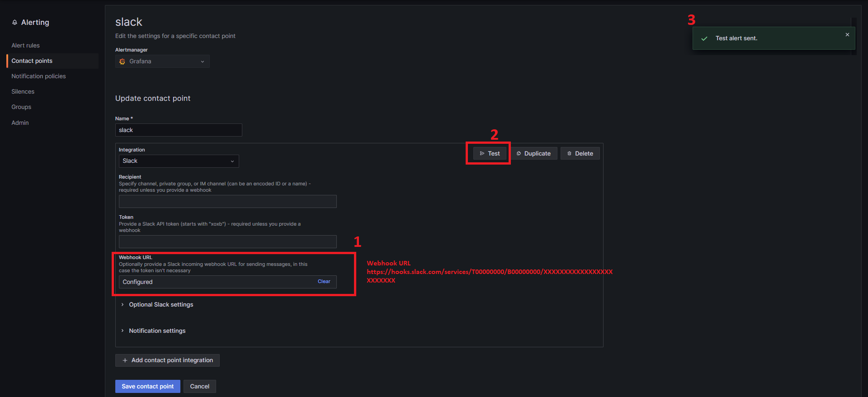Go to Notification policies
Image resolution: width=868 pixels, height=397 pixels.
point(38,76)
